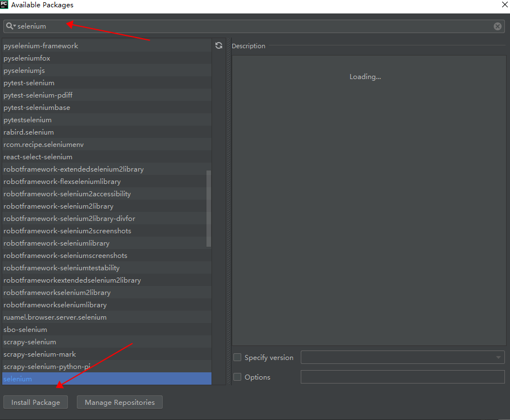
Task: Click the search magnifier icon
Action: coord(10,26)
